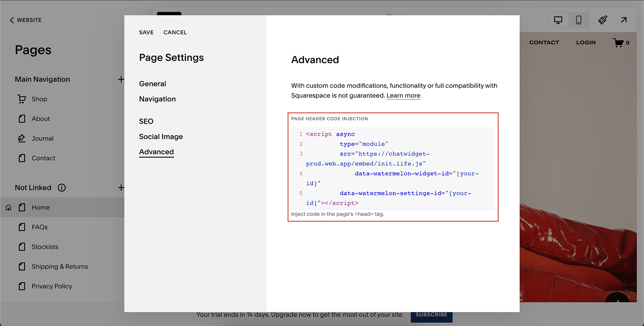644x326 pixels.
Task: Click CONTACT in the site preview header
Action: click(x=544, y=43)
